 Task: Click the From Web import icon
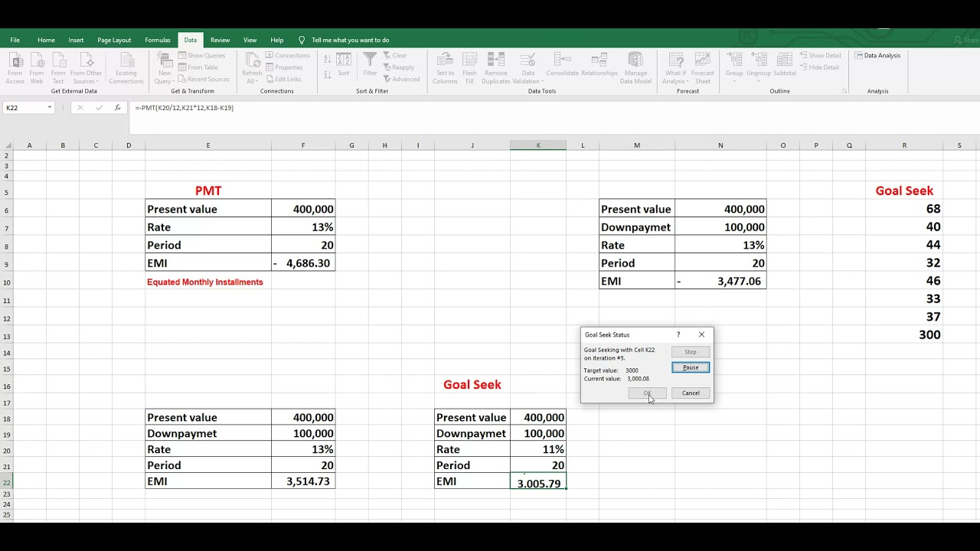36,68
